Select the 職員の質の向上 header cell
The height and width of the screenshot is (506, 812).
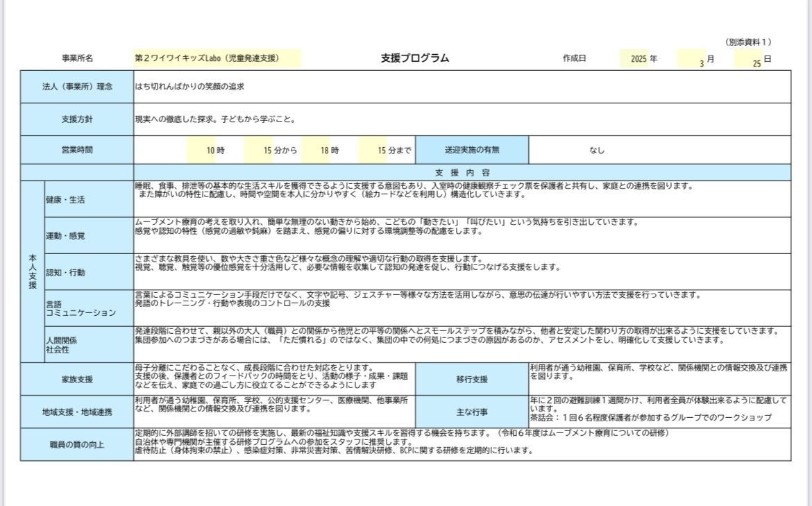tap(77, 444)
